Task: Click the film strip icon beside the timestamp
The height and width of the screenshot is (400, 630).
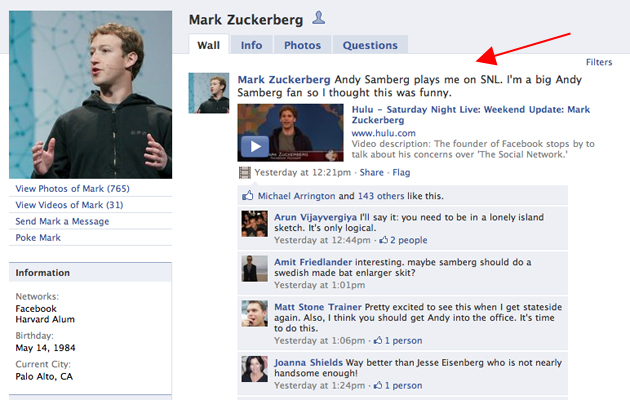Action: 245,173
